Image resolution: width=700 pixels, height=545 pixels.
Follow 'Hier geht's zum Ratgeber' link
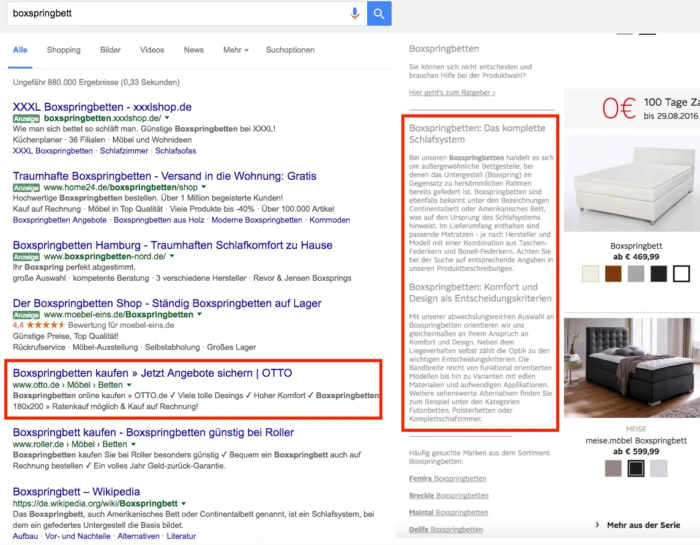pos(451,92)
